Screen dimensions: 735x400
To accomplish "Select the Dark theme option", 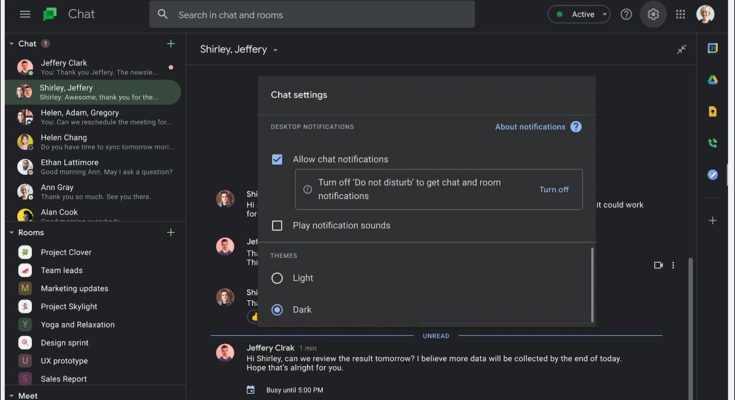I will [x=277, y=310].
